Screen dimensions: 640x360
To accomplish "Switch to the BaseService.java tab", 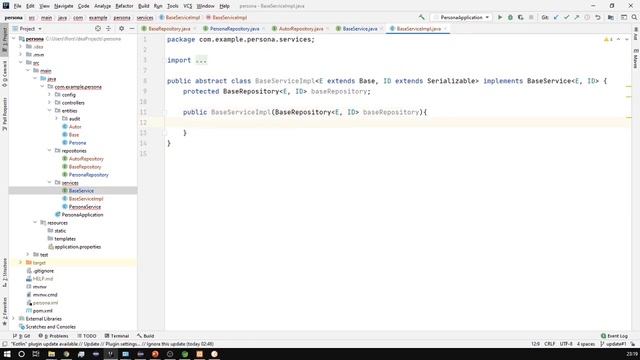I will [x=360, y=29].
